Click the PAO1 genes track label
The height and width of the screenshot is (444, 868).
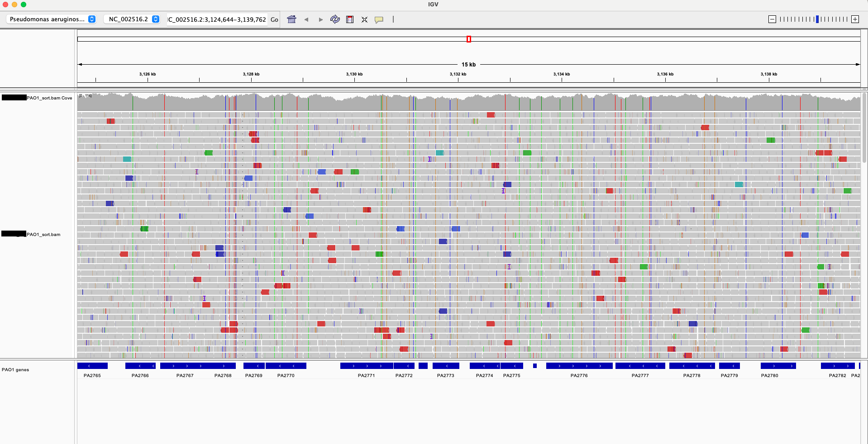pos(15,369)
